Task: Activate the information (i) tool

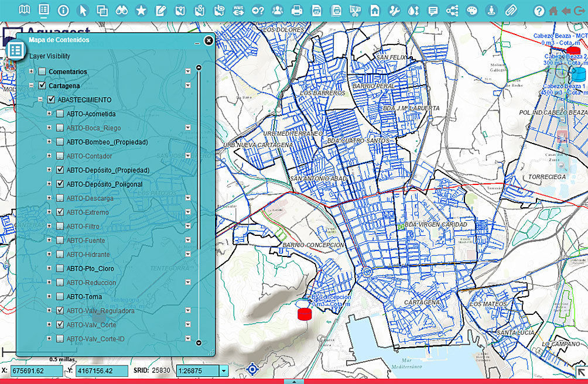Action: point(63,11)
